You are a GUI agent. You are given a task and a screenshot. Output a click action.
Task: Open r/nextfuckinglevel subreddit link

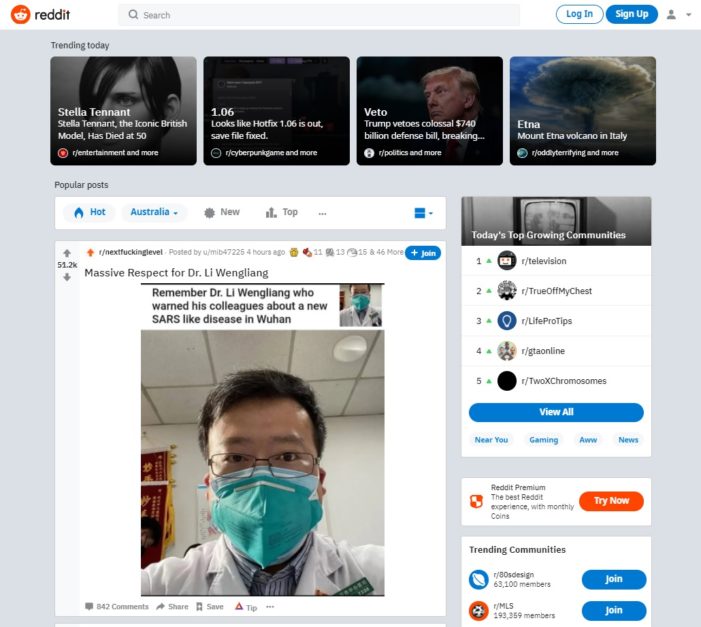pos(131,252)
